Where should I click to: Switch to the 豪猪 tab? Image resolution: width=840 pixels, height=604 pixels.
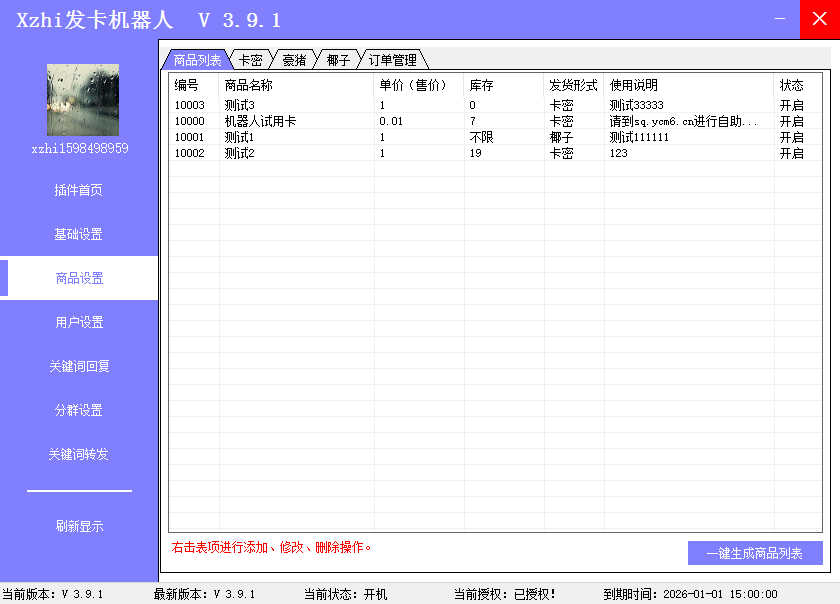click(294, 60)
